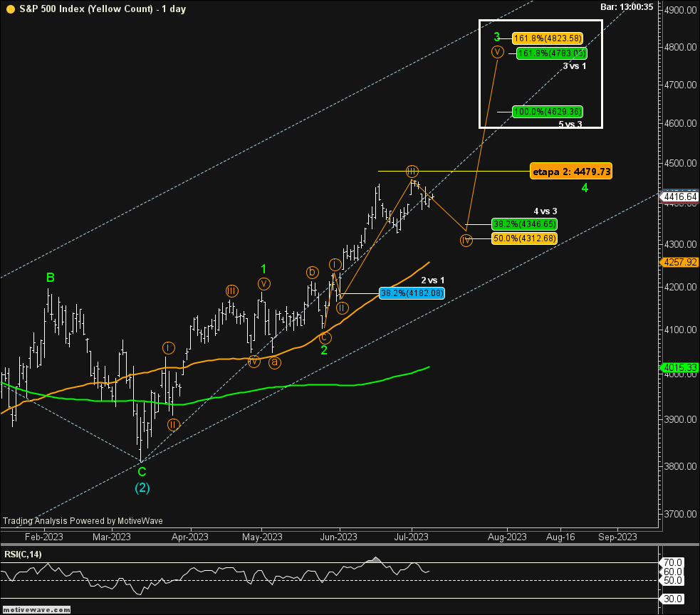700x615 pixels.
Task: Click the current price tag 4416.64
Action: coord(680,196)
